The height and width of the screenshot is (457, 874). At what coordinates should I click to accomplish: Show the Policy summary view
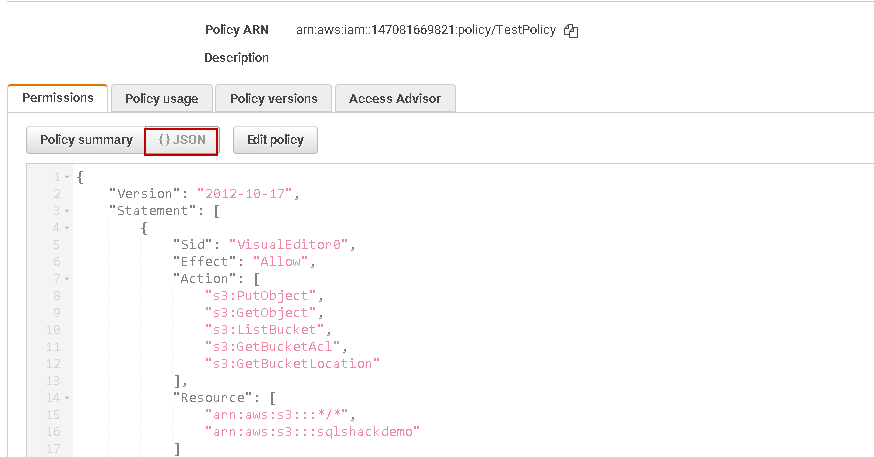pos(86,140)
